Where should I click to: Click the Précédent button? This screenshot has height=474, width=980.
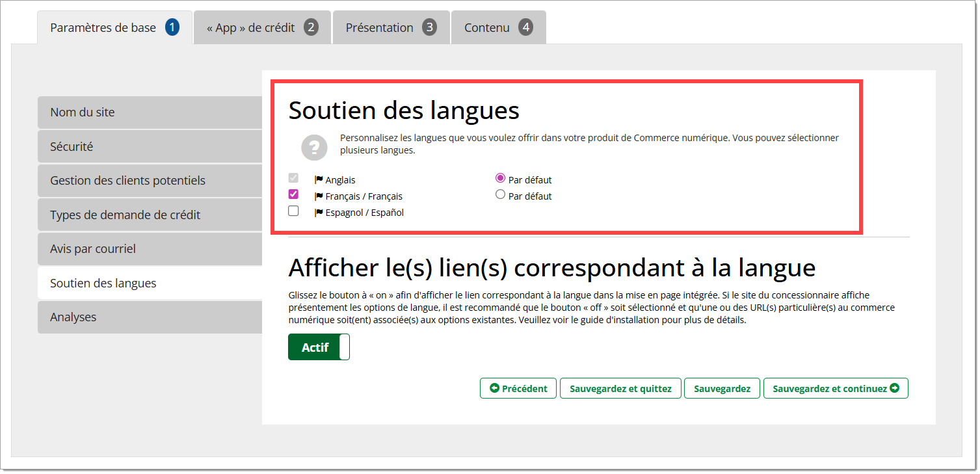(518, 388)
